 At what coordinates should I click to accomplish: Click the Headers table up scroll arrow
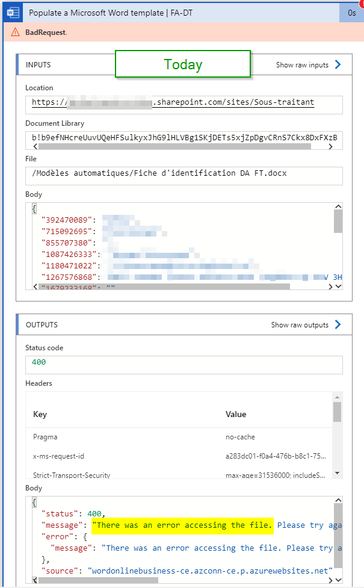pos(337,397)
